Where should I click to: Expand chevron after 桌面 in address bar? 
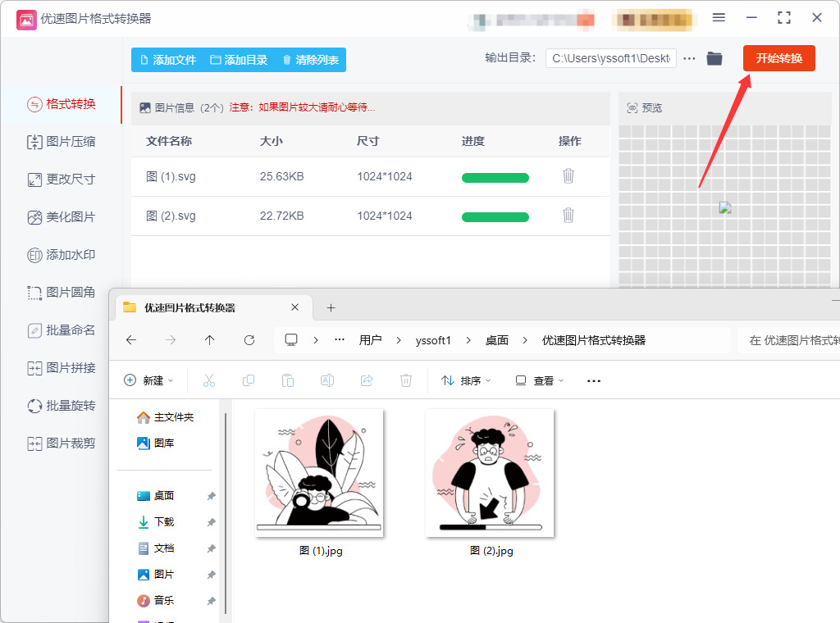pyautogui.click(x=525, y=340)
